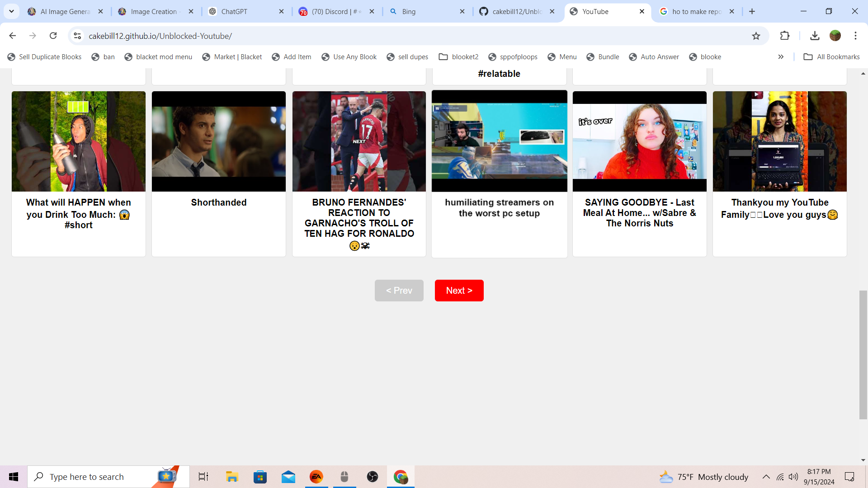Open the tab search dropdown arrow
The width and height of the screenshot is (868, 488).
pos(11,11)
